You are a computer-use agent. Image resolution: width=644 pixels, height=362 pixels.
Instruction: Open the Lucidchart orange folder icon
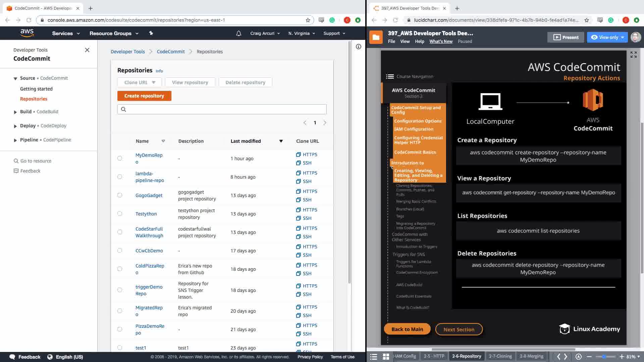click(376, 37)
